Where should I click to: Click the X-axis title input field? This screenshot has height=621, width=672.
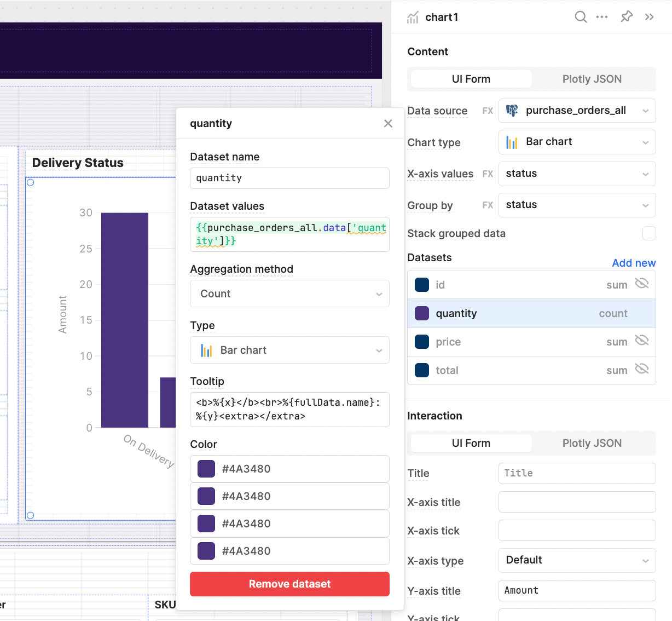click(x=577, y=502)
